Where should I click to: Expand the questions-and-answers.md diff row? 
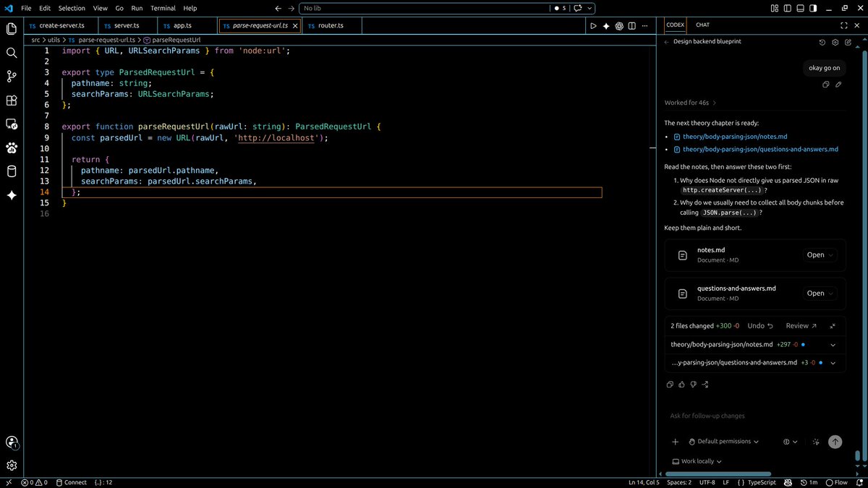coord(833,363)
